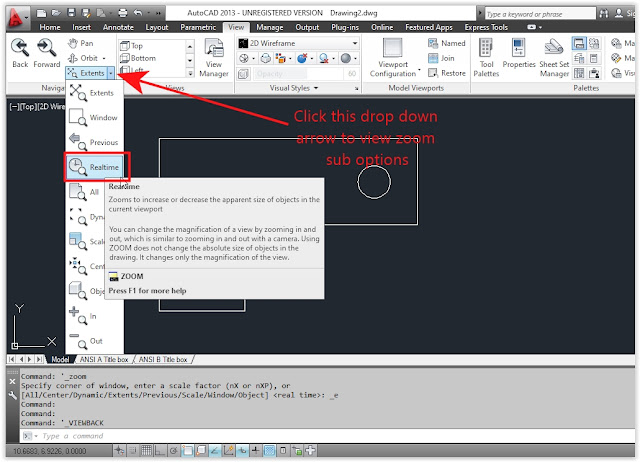The height and width of the screenshot is (462, 640).
Task: Click the Extents zoom button in the ribbon
Action: pos(87,73)
